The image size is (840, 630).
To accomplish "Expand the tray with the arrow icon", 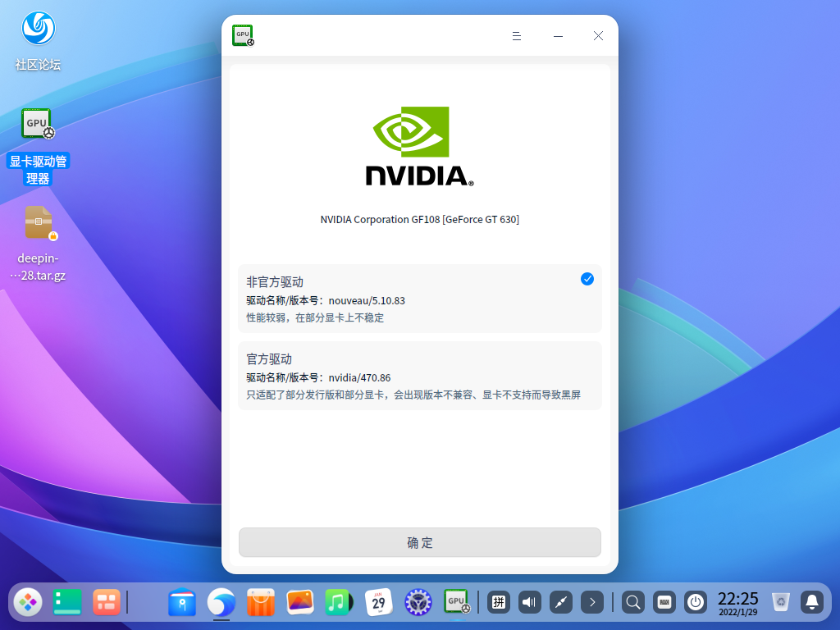I will (592, 602).
